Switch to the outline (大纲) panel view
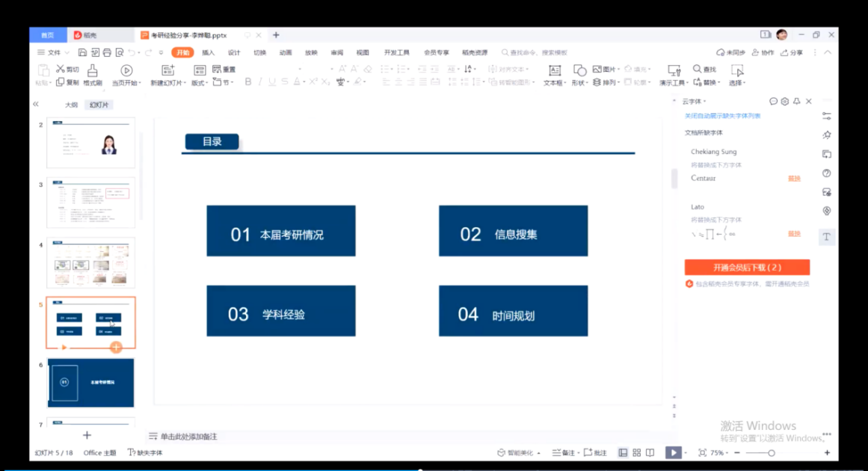The height and width of the screenshot is (471, 868). 71,105
